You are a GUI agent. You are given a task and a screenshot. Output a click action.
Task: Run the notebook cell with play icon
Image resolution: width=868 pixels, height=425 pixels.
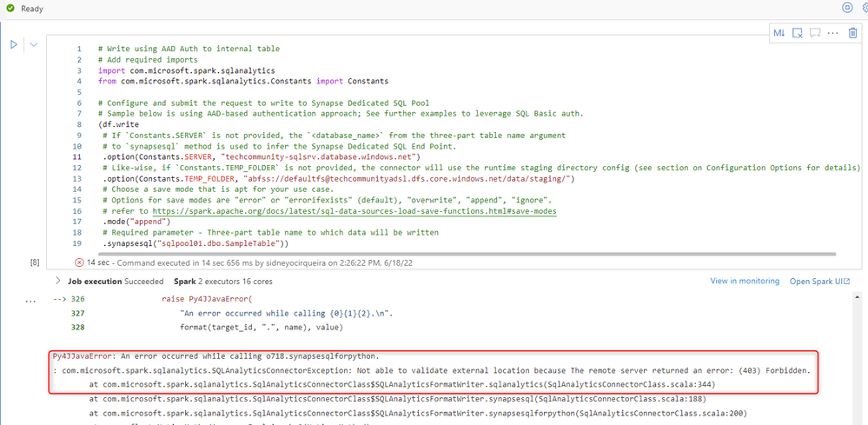[14, 45]
